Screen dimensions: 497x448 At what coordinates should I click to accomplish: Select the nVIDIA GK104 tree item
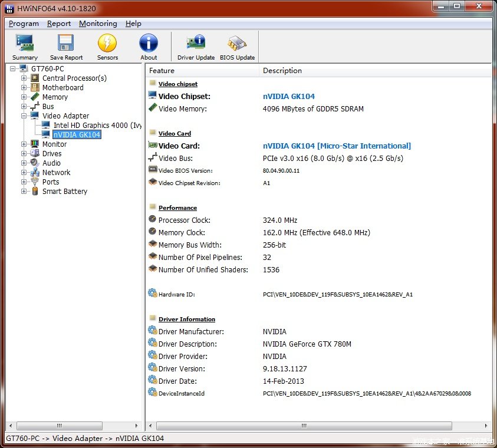77,134
